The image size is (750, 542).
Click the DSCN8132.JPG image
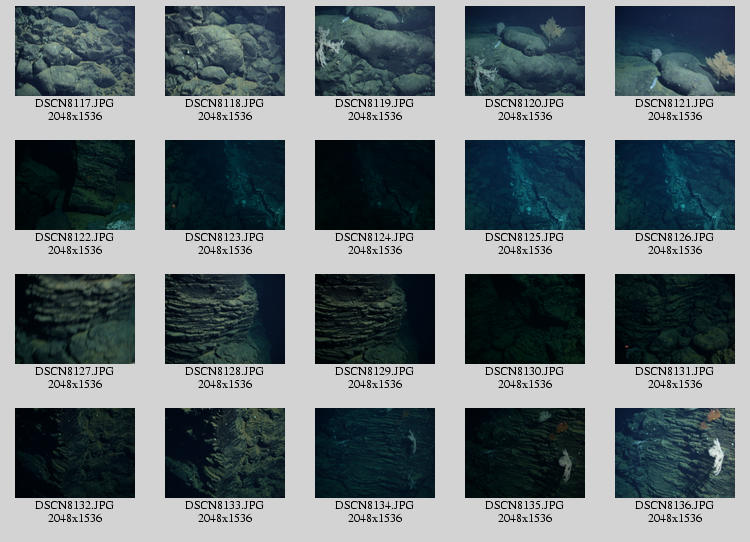point(75,453)
